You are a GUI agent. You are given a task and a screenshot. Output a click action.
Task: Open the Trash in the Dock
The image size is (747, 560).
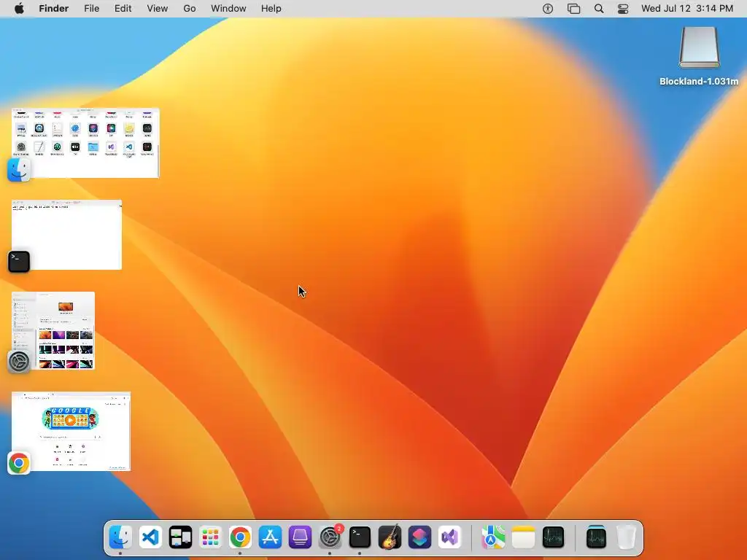[x=626, y=537]
